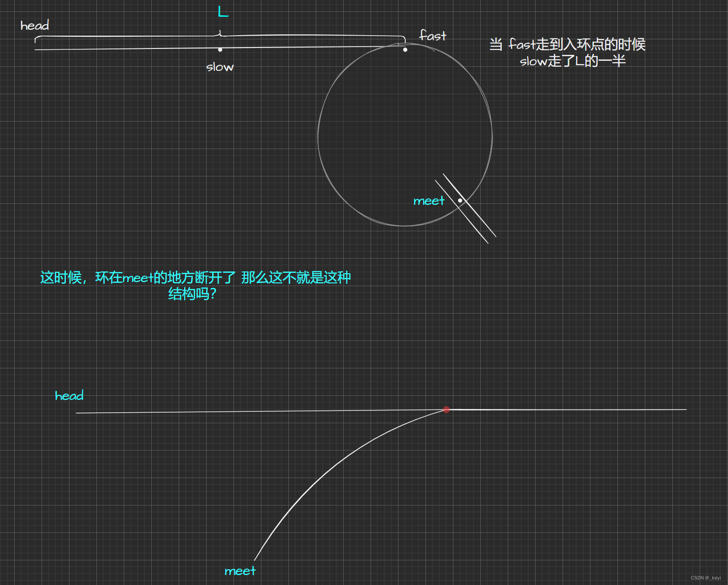This screenshot has height=585, width=728.
Task: Select the cyan 'meet' label near the circle
Action: pyautogui.click(x=429, y=201)
